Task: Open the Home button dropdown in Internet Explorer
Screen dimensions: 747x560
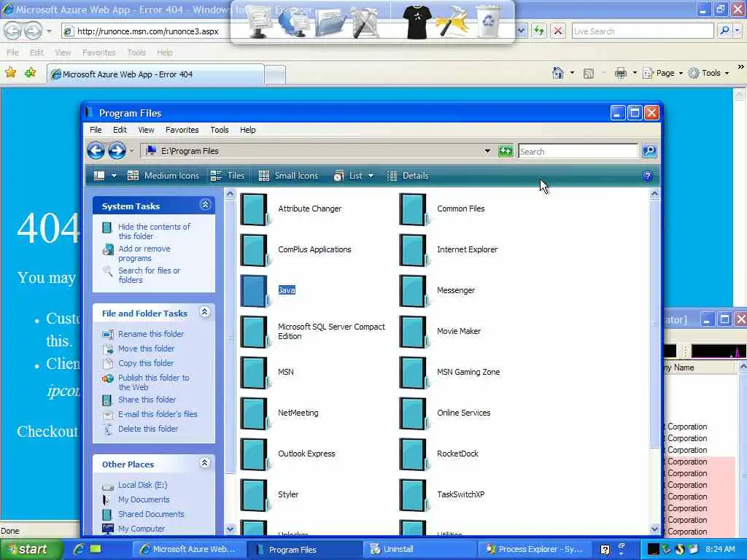Action: point(572,74)
